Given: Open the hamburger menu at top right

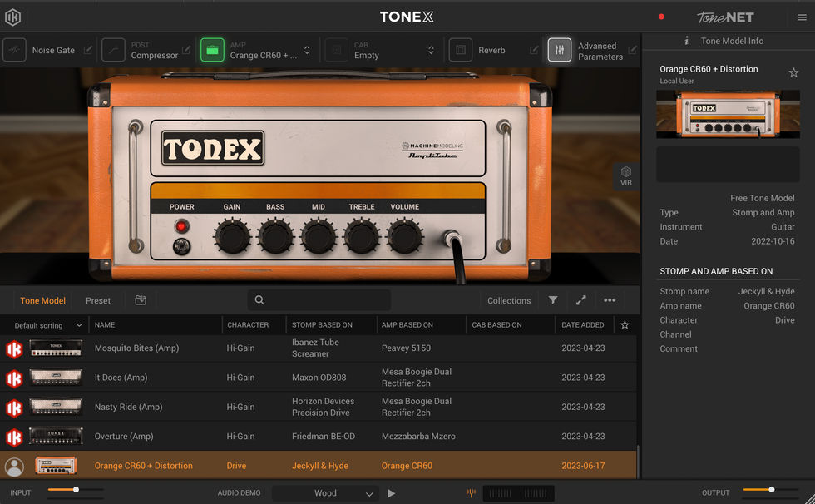Looking at the screenshot, I should click(x=802, y=17).
